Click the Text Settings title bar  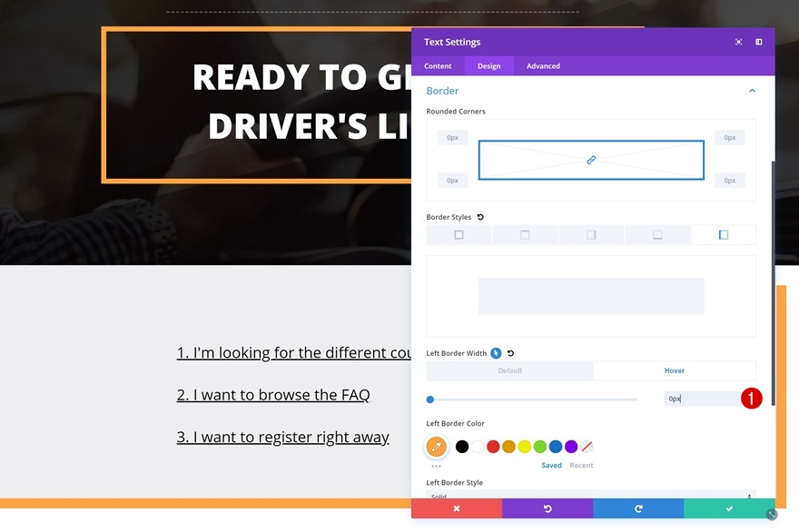coord(593,42)
